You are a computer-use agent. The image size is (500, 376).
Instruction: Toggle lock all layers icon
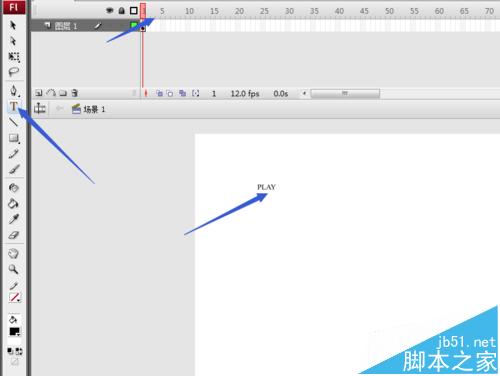click(x=121, y=11)
